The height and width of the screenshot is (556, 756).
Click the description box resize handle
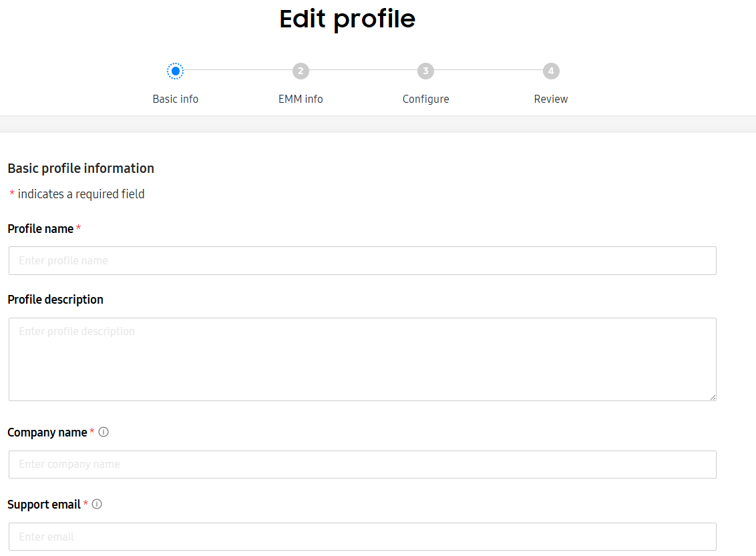(x=711, y=396)
